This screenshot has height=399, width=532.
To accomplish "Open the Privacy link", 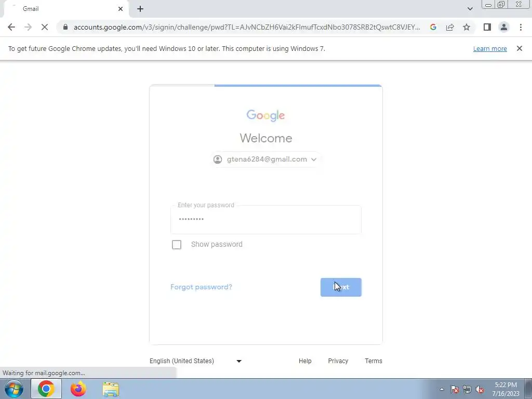I will coord(338,361).
